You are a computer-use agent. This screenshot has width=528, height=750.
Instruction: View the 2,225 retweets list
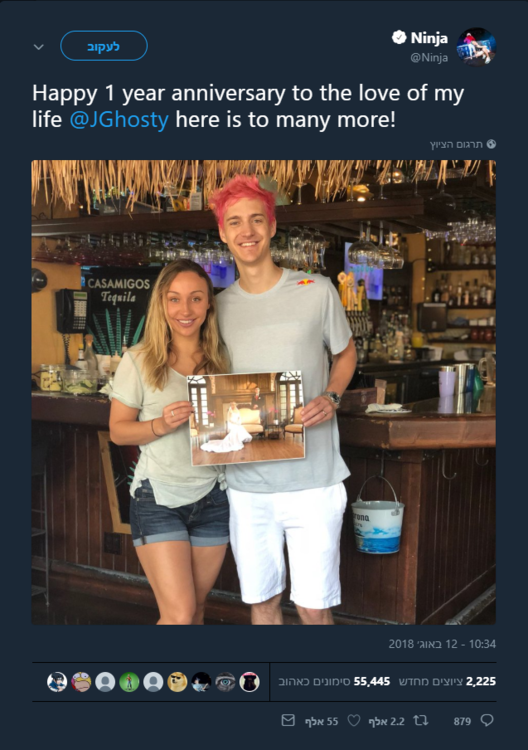[447, 681]
